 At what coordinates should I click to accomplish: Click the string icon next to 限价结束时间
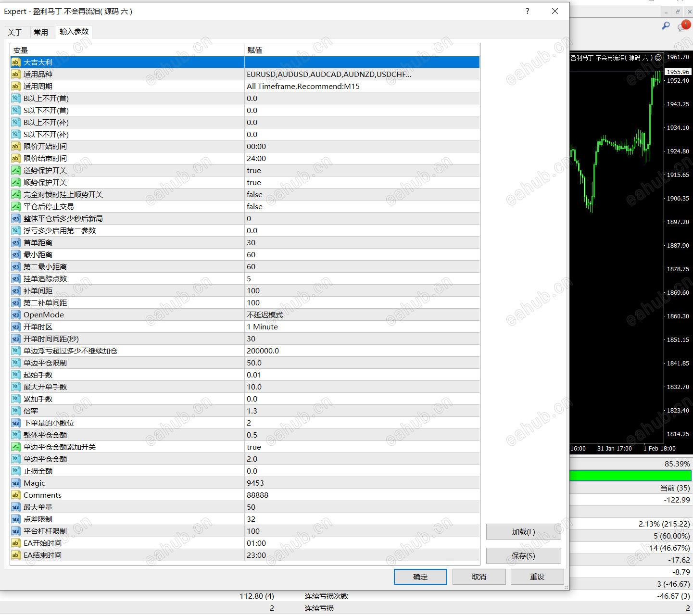pos(16,158)
